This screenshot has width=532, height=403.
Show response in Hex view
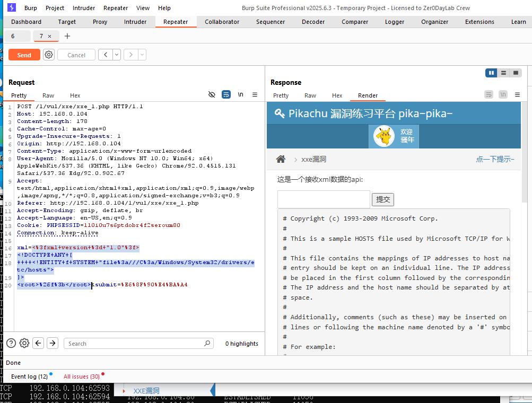point(337,95)
